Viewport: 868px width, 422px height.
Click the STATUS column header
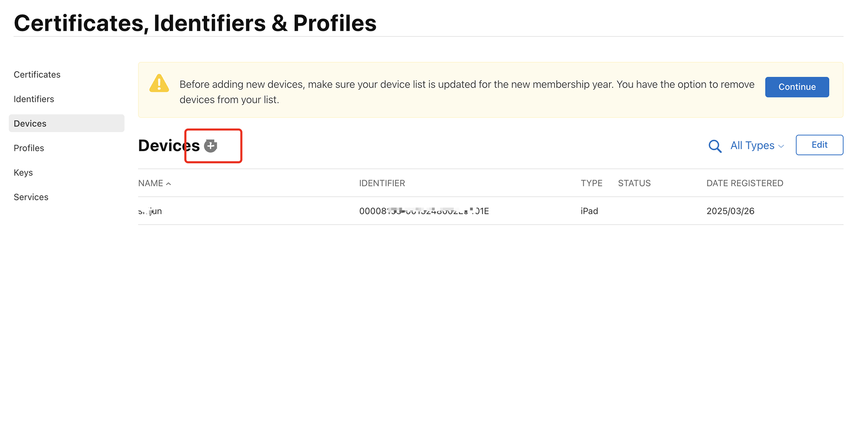[x=634, y=183]
